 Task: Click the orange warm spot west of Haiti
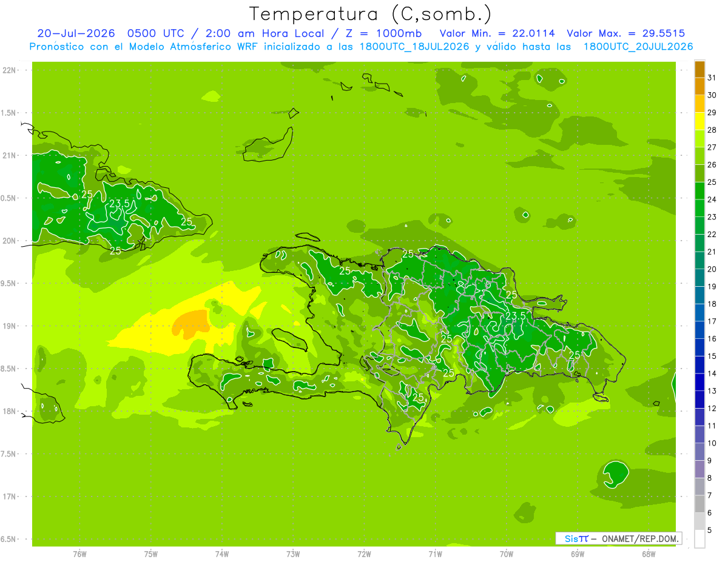click(190, 324)
